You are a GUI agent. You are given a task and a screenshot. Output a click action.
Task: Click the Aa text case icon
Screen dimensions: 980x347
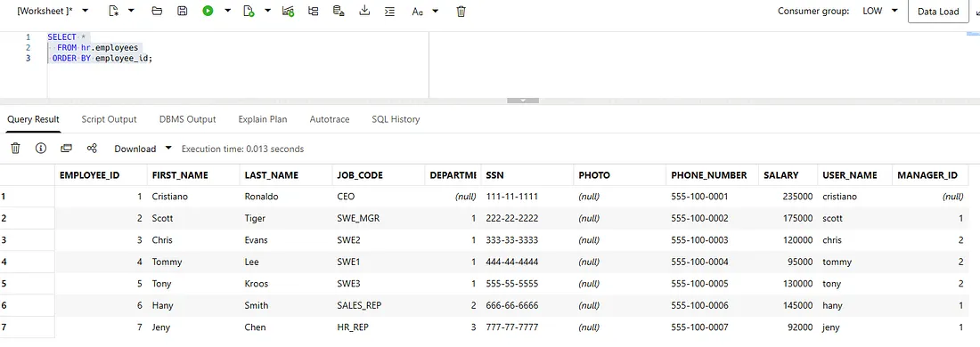tap(418, 12)
